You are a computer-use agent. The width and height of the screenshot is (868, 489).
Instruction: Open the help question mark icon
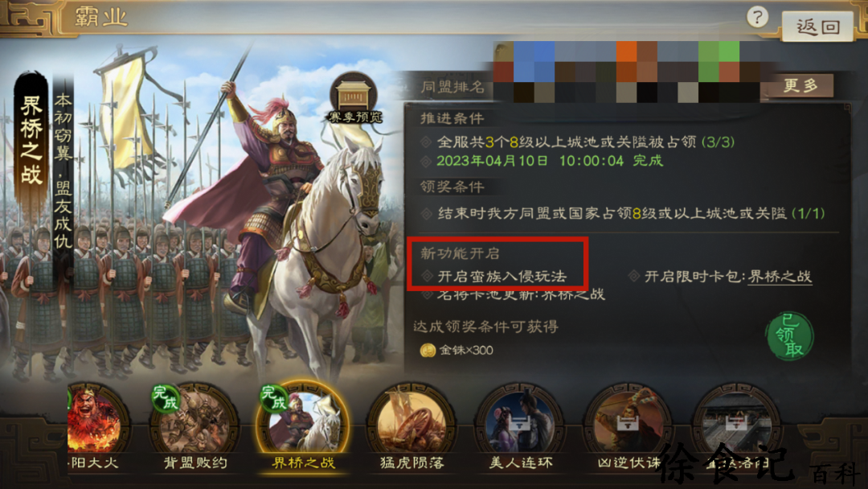coord(757,17)
